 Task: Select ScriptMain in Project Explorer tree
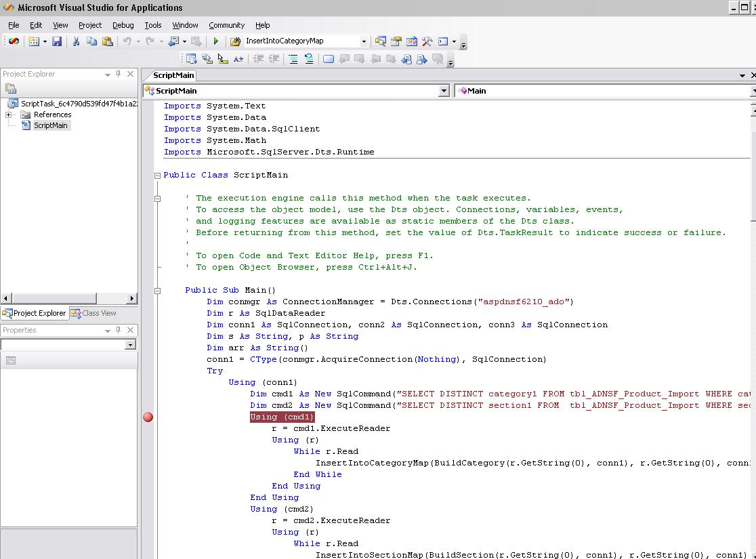point(51,125)
